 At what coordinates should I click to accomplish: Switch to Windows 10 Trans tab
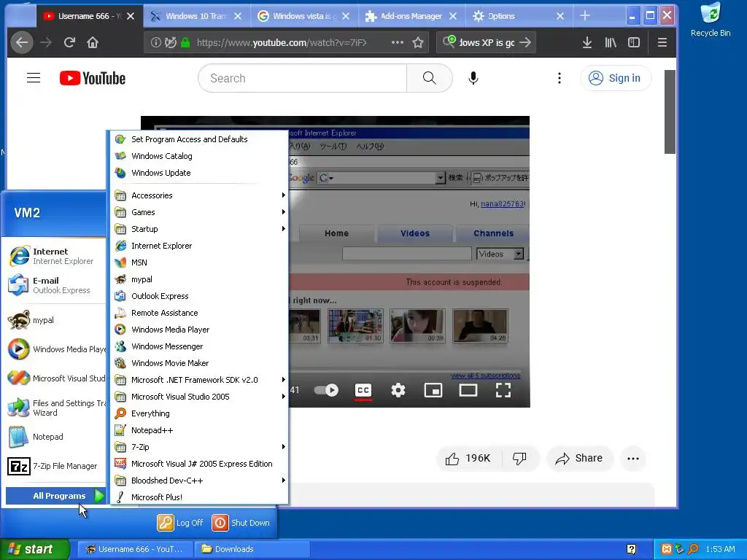196,16
